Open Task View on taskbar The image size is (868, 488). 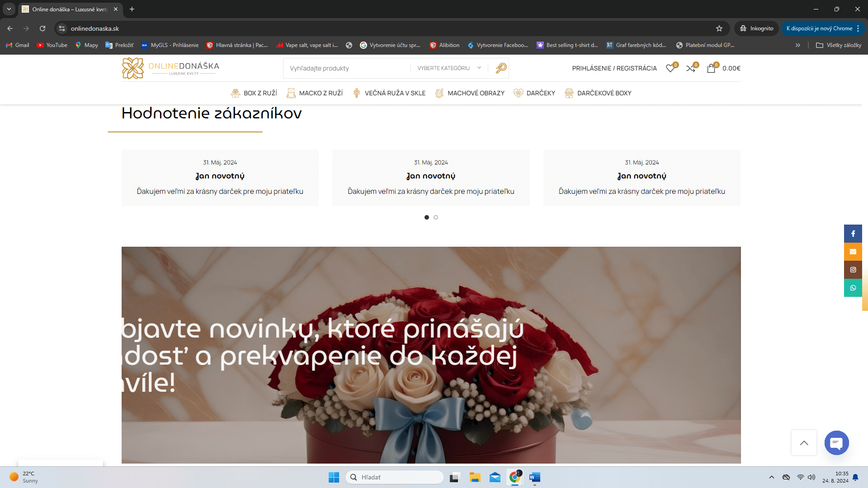(455, 477)
